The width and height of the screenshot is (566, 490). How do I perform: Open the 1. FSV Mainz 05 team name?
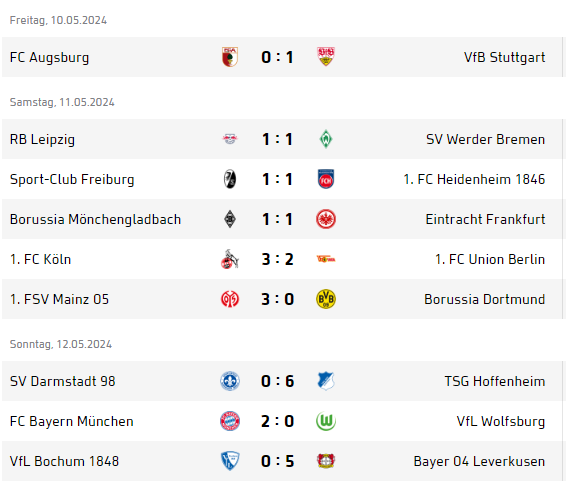(59, 299)
